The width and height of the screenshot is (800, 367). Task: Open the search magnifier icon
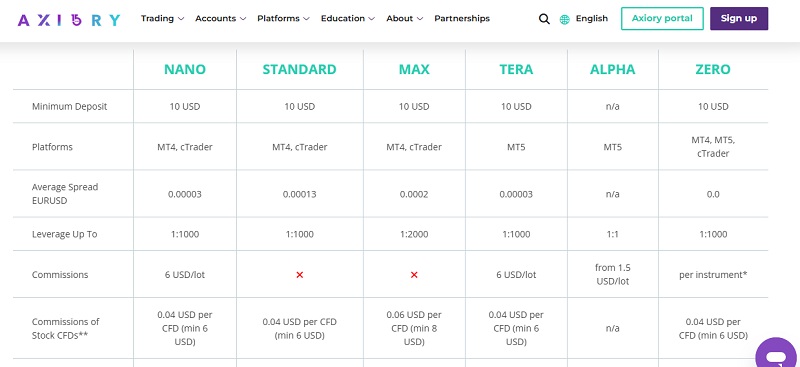point(544,19)
